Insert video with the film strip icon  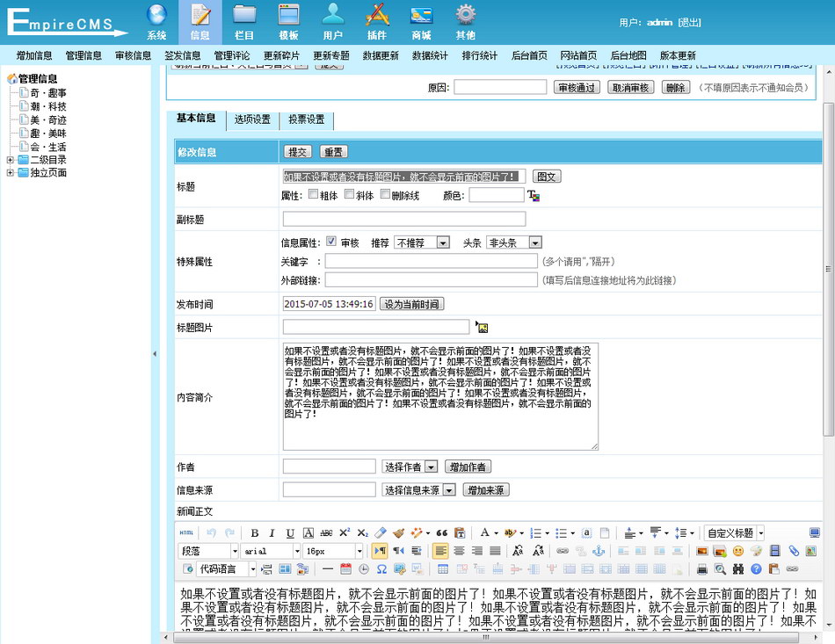[x=775, y=551]
